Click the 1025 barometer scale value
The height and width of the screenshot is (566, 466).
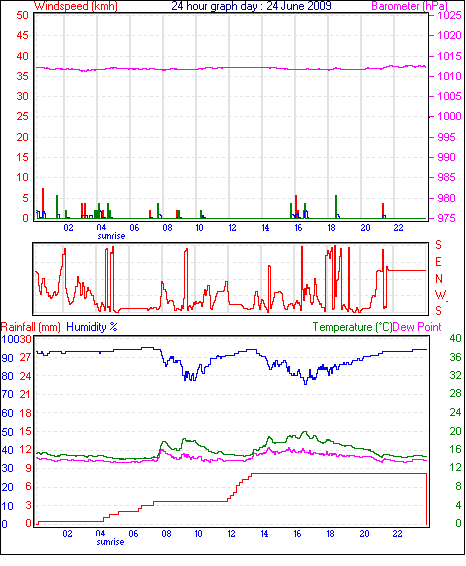click(x=449, y=15)
